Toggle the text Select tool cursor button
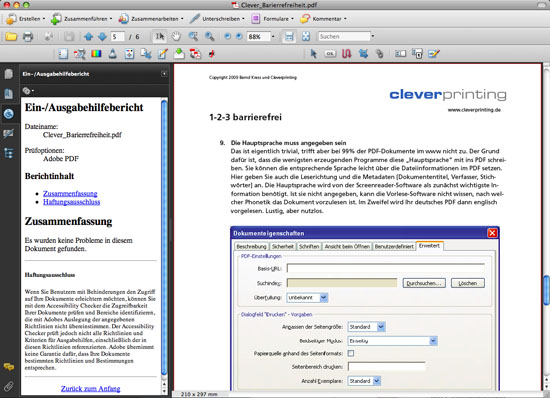This screenshot has height=398, width=550. [x=160, y=36]
